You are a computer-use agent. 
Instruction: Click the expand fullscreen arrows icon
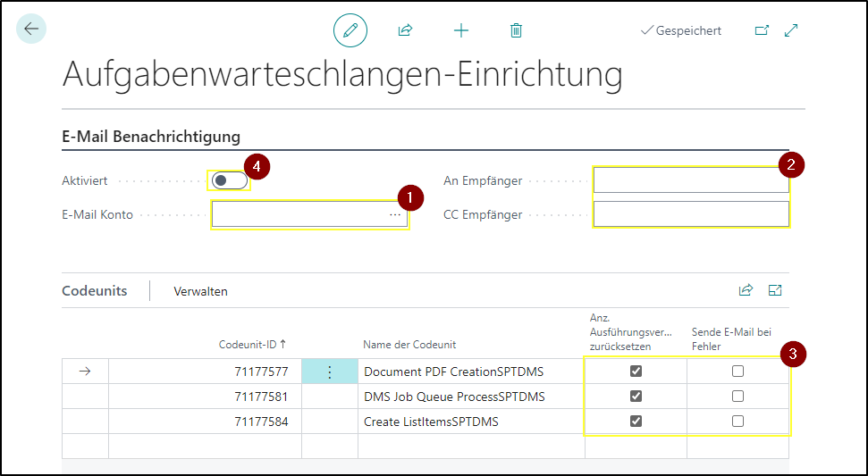coord(791,30)
